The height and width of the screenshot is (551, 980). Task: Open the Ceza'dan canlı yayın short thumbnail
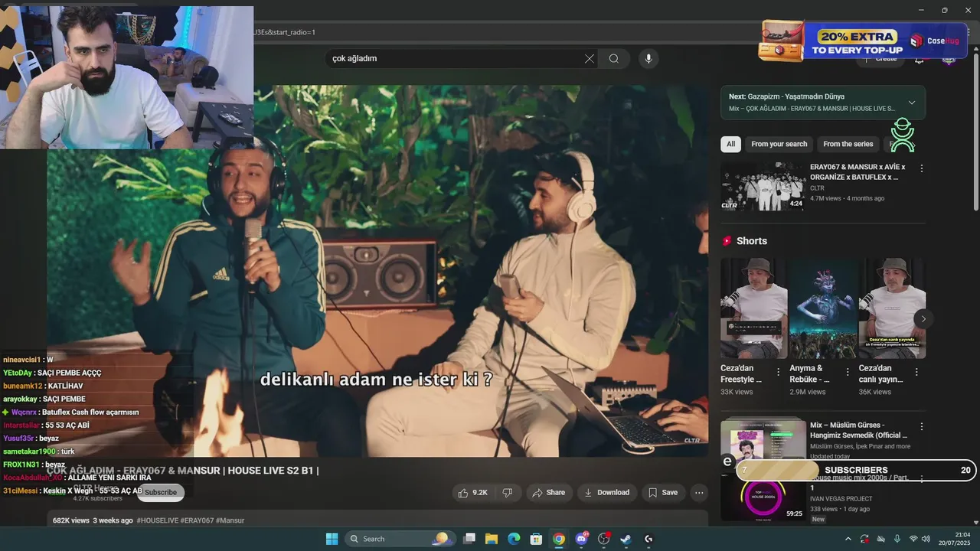[892, 308]
